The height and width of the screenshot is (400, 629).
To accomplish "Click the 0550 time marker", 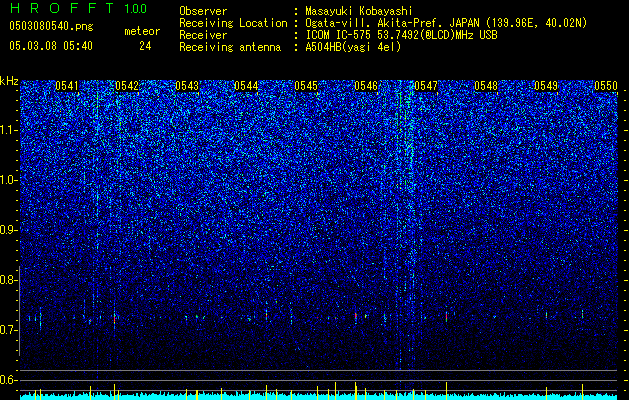I will coord(606,86).
